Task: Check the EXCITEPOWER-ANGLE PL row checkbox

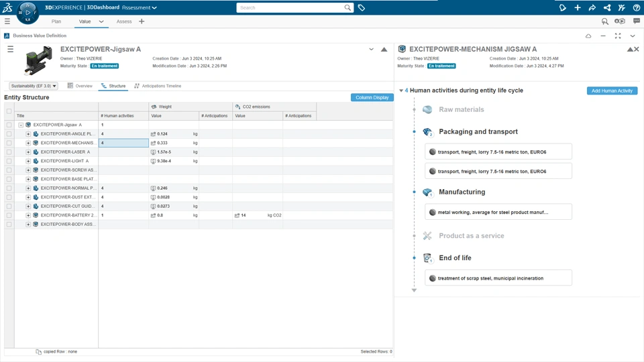Action: pyautogui.click(x=9, y=134)
